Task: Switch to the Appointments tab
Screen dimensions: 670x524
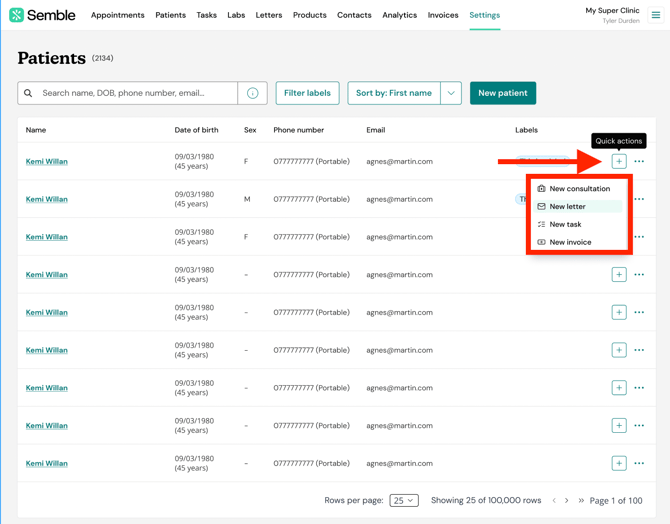Action: point(117,15)
